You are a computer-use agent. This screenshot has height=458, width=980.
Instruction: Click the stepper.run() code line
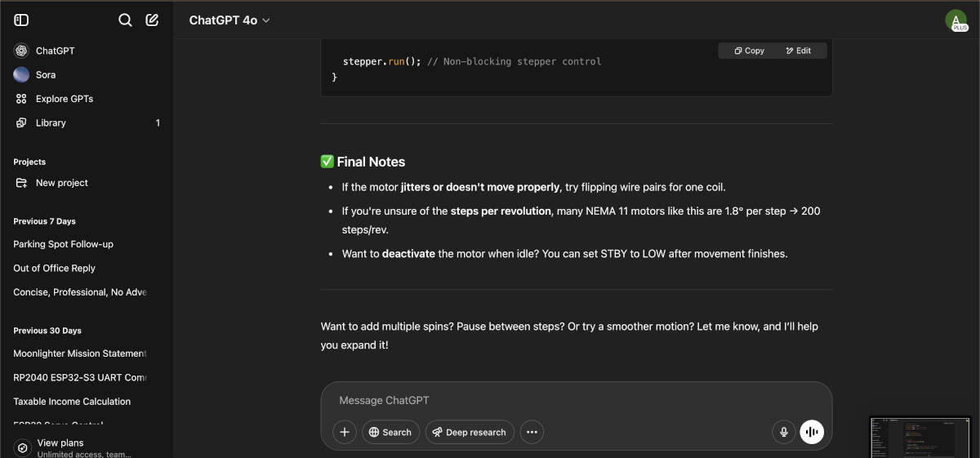472,61
